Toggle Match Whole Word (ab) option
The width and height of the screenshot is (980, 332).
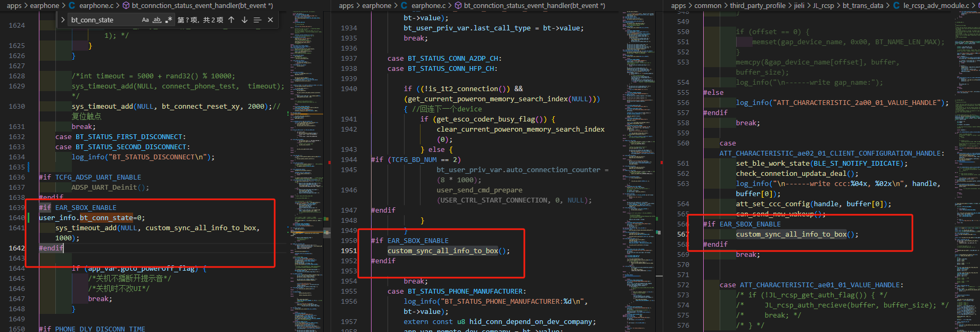pyautogui.click(x=157, y=20)
